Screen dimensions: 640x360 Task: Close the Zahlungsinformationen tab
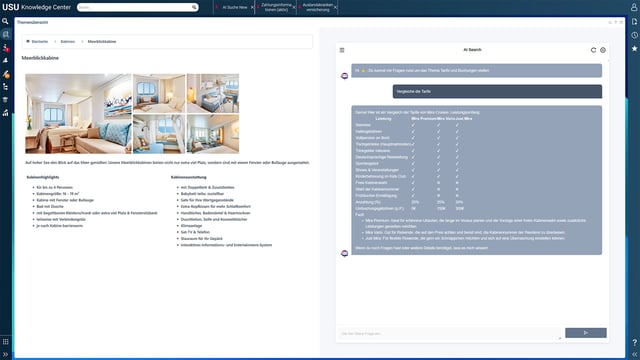click(294, 7)
